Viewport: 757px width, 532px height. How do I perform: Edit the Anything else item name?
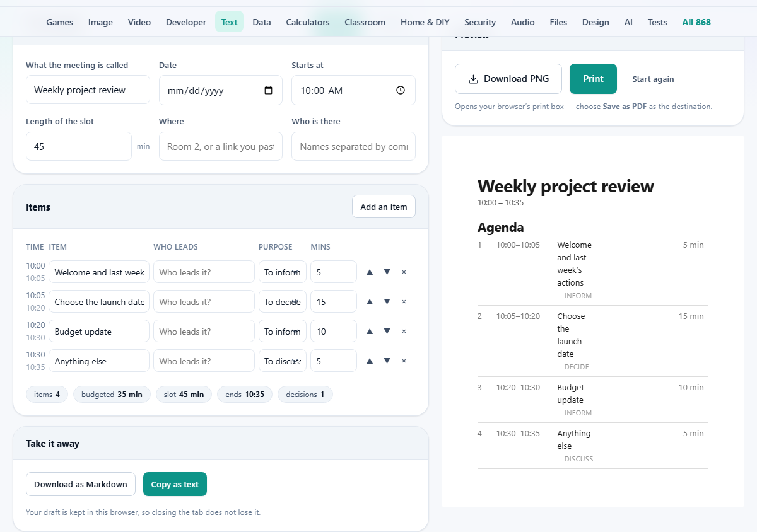99,361
